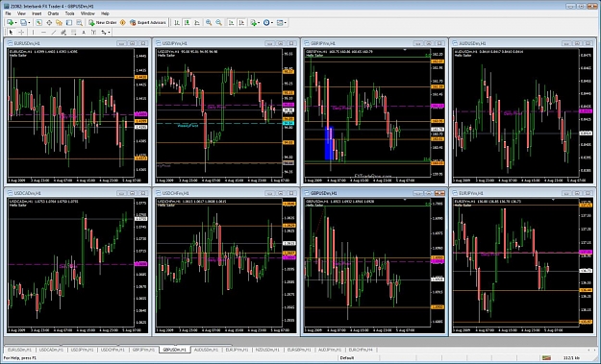
Task: Open the Insert menu
Action: click(x=37, y=13)
